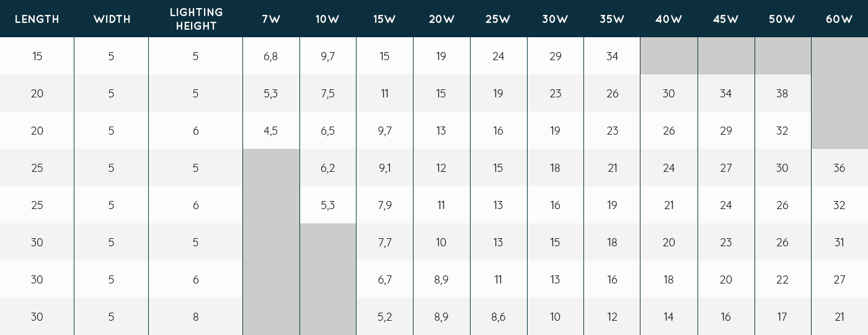Select the cell showing 6,2
The height and width of the screenshot is (335, 868).
(327, 168)
